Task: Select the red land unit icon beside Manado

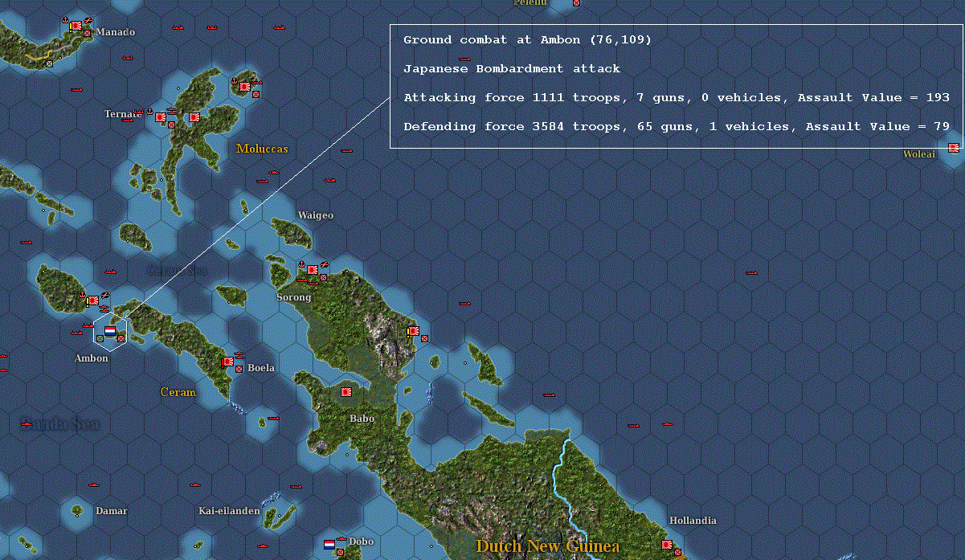Action: coord(87,33)
